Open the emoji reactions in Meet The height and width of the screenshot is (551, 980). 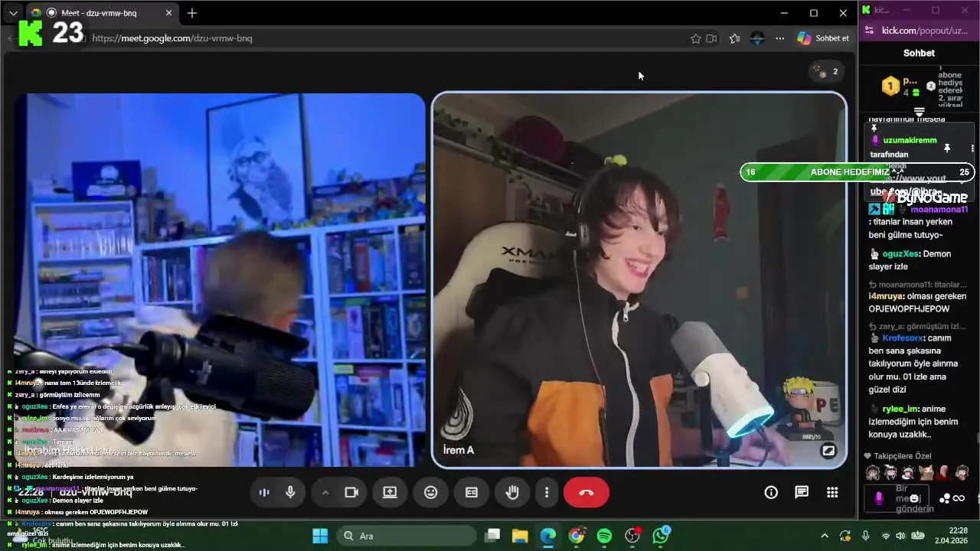pyautogui.click(x=430, y=492)
